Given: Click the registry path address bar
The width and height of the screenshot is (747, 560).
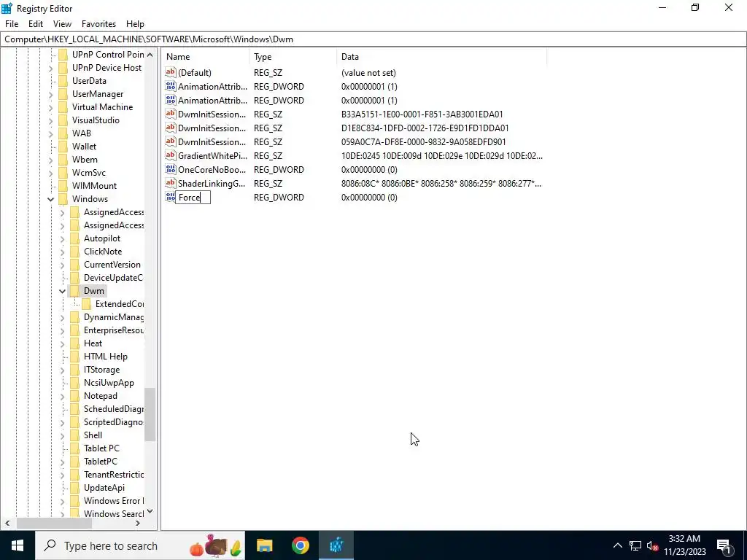Looking at the screenshot, I should (373, 39).
